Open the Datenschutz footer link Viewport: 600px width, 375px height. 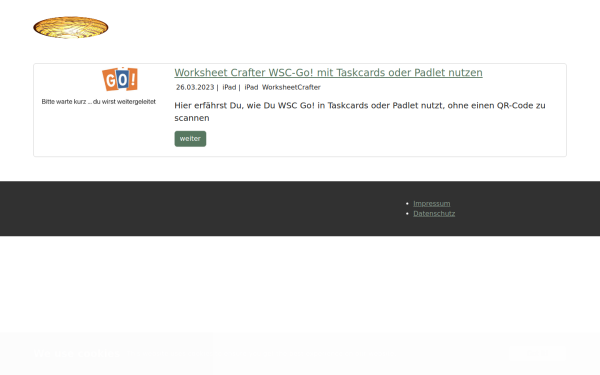434,214
